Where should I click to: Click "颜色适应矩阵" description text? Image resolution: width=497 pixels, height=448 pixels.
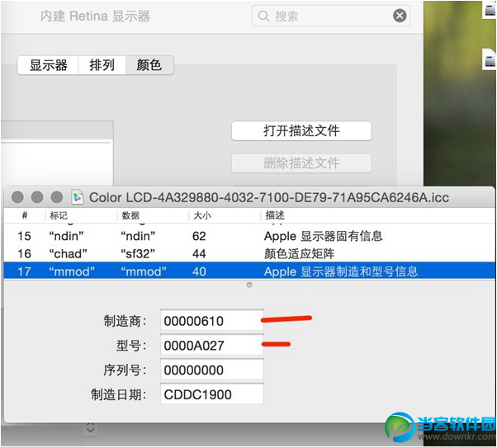tap(299, 254)
